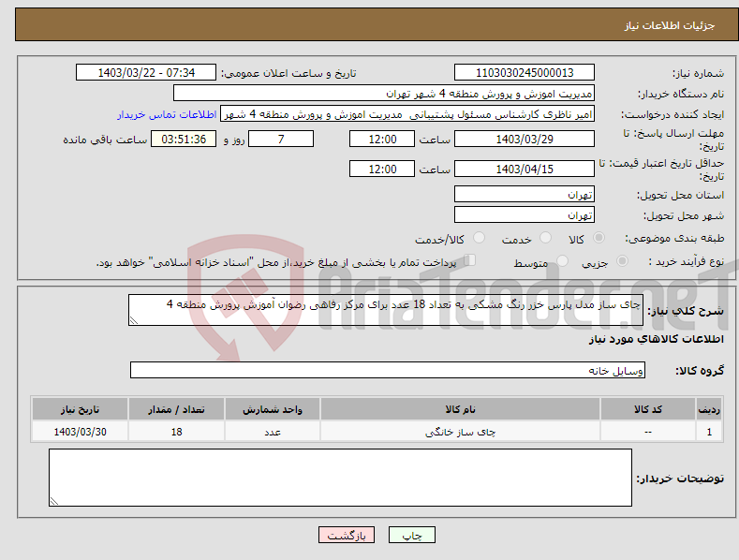Select the کالا radio button
This screenshot has width=739, height=560.
click(599, 238)
